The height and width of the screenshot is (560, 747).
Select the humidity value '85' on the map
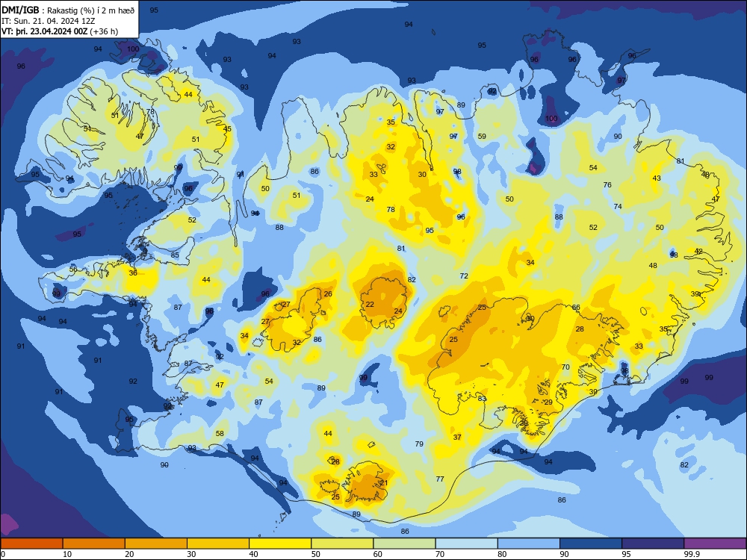(x=175, y=255)
